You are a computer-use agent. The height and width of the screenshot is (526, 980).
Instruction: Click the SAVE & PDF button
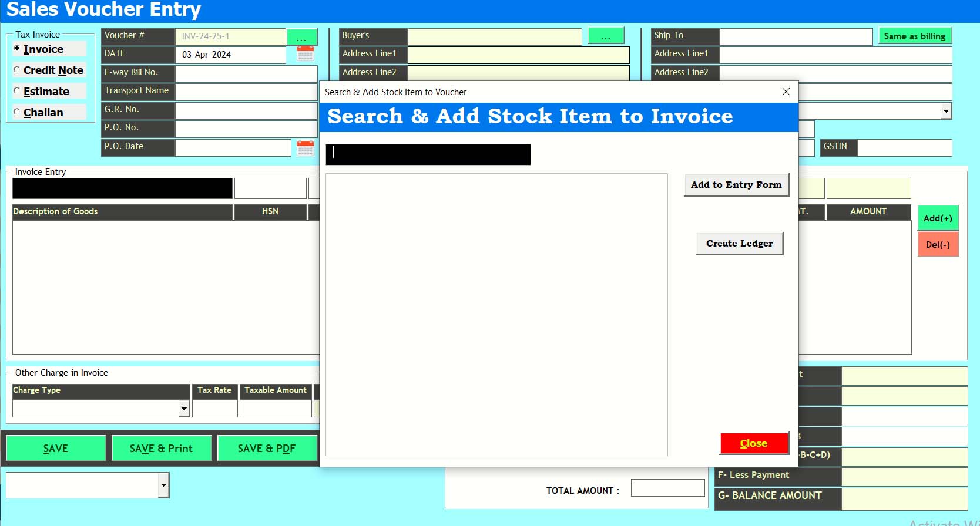(267, 449)
